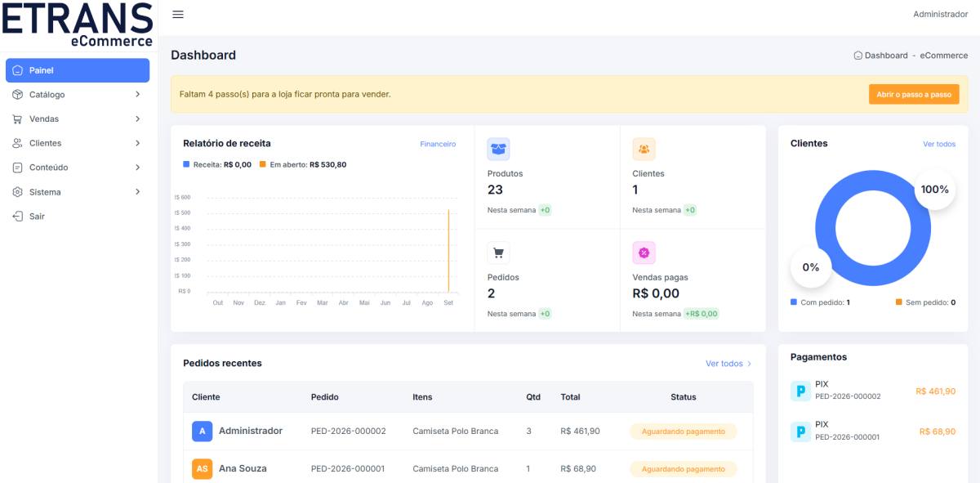Click the Pedidos cart icon tile
This screenshot has height=483, width=980.
(x=499, y=253)
